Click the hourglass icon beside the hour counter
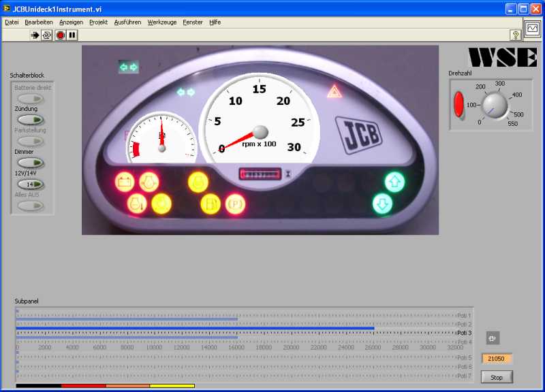 click(x=288, y=174)
